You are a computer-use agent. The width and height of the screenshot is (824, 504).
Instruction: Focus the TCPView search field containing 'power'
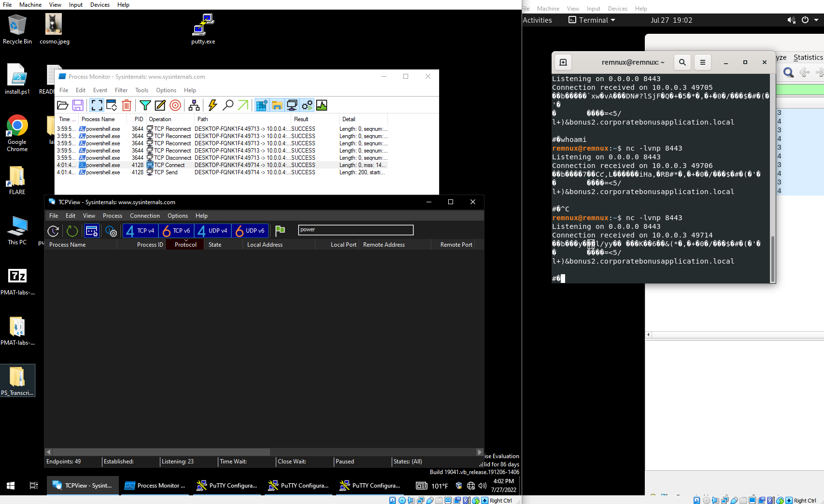[355, 229]
